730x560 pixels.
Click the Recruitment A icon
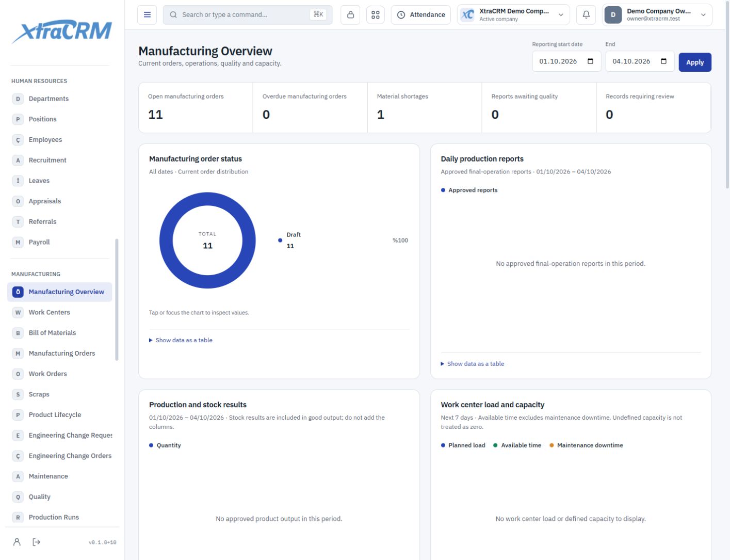click(18, 160)
